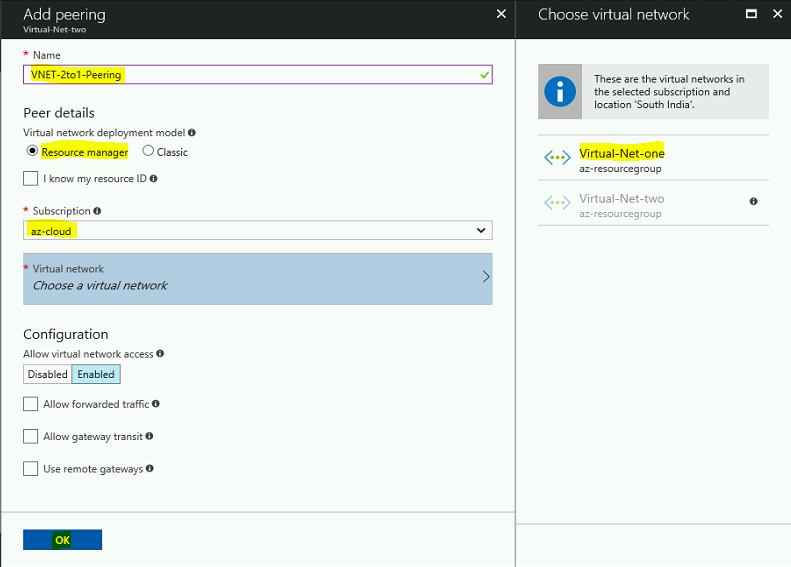Viewport: 791px width, 567px height.
Task: Select the Classic deployment model radio
Action: click(x=148, y=150)
